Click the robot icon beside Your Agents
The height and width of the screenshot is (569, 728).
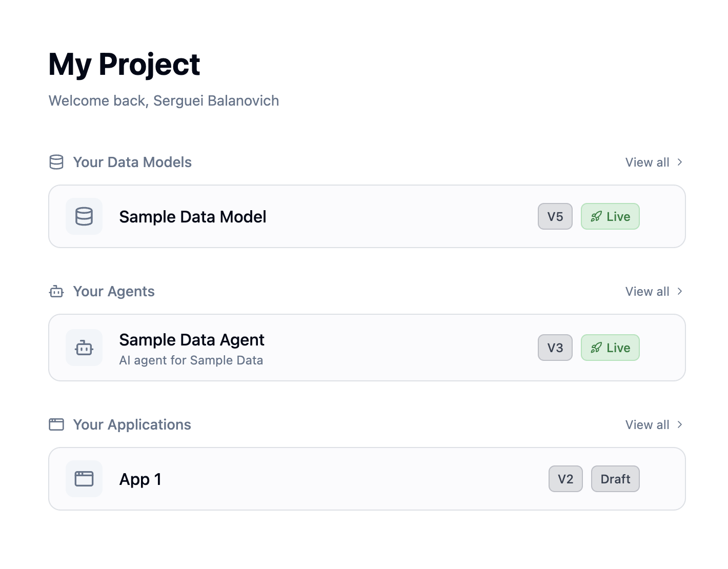click(56, 291)
